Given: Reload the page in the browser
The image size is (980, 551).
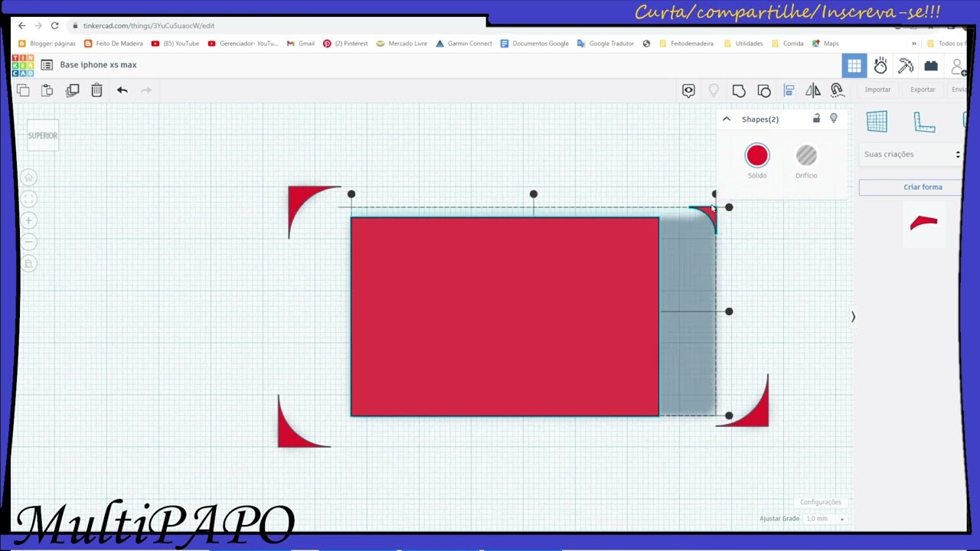Looking at the screenshot, I should tap(54, 25).
